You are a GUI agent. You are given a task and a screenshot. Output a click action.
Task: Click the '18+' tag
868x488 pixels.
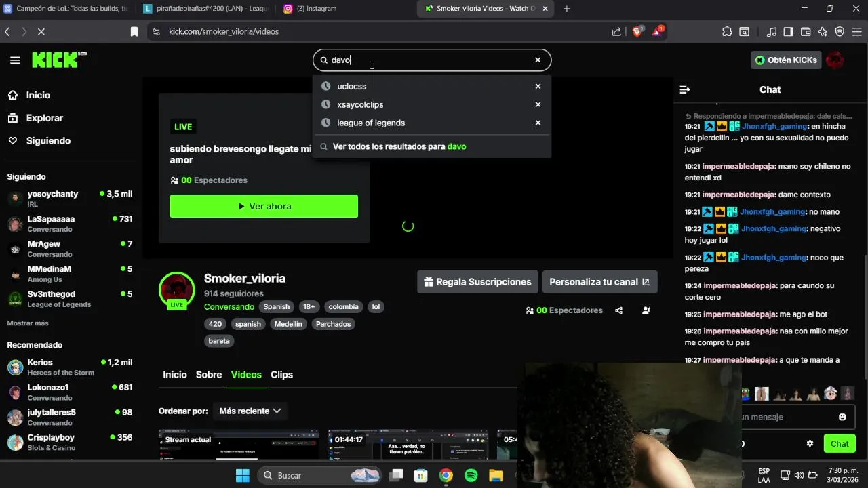click(x=309, y=306)
